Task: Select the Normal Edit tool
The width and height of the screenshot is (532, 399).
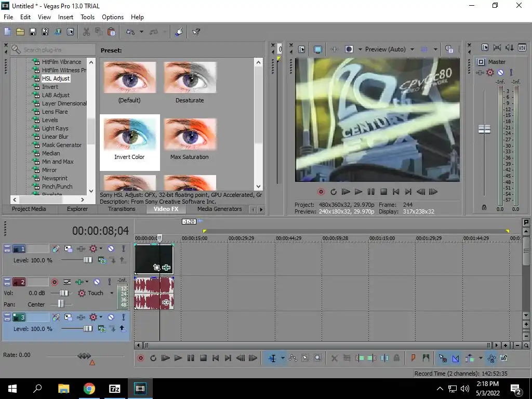Action: (272, 358)
